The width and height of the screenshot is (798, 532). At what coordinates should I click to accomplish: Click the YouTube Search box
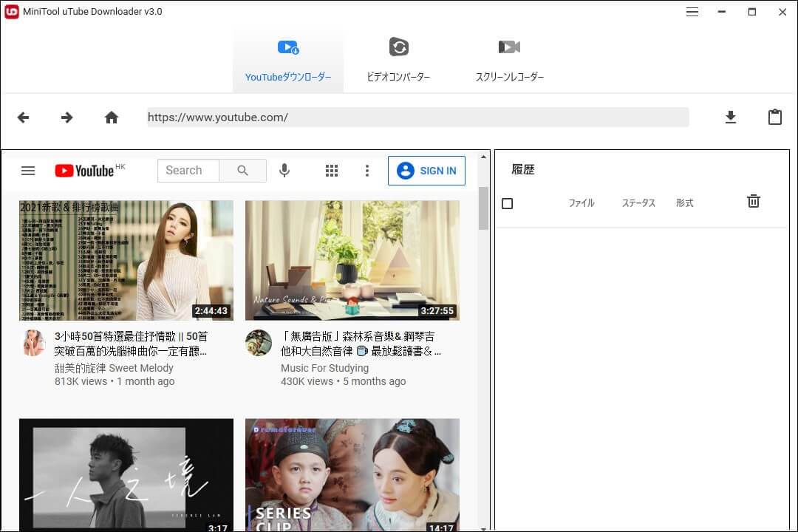(188, 170)
